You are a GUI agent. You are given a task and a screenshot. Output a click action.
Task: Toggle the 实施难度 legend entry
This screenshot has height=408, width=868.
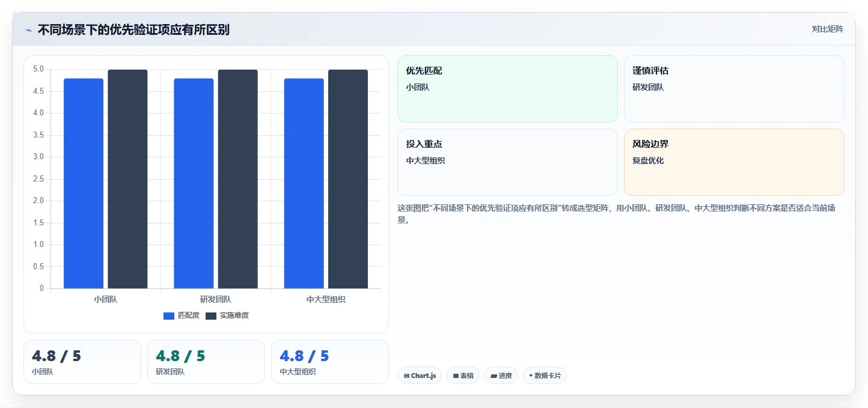(227, 315)
